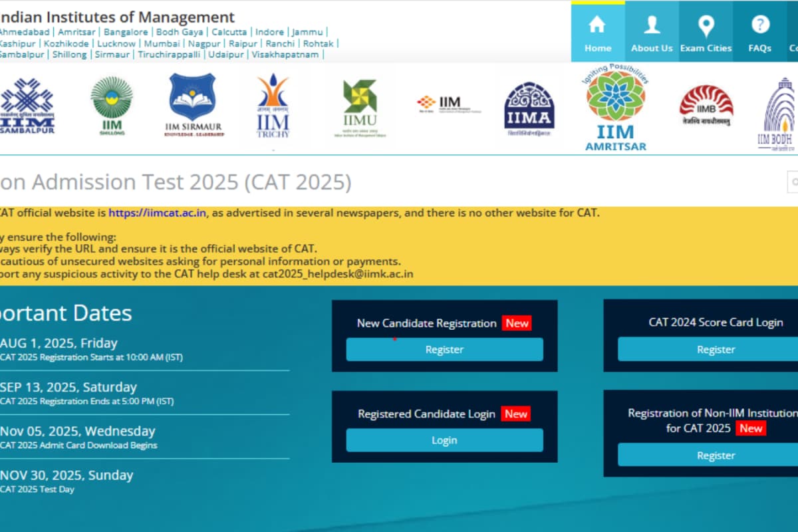798x532 pixels.
Task: Click CAT 2025 Admit Card Download Begins text
Action: [x=78, y=446]
